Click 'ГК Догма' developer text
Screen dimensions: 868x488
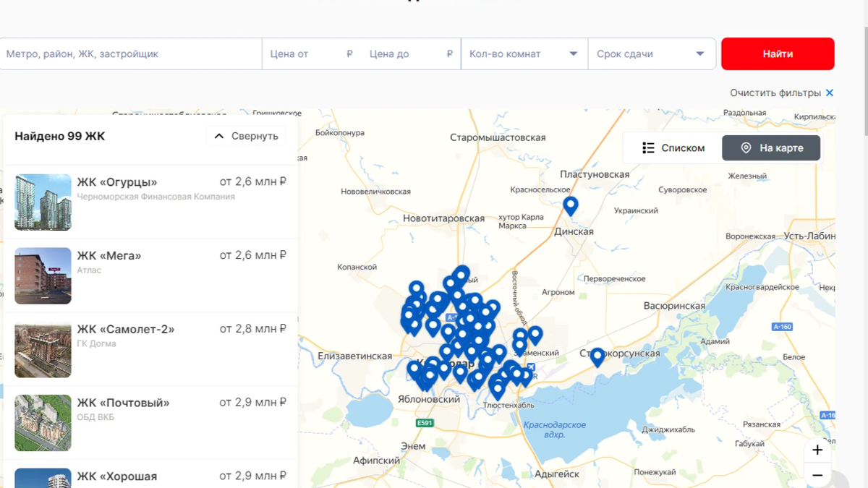point(97,344)
